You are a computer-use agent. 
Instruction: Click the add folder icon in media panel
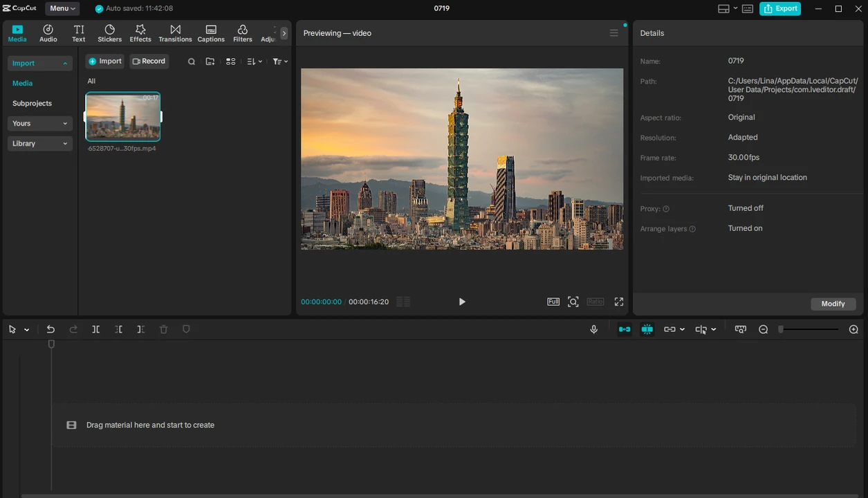tap(210, 62)
